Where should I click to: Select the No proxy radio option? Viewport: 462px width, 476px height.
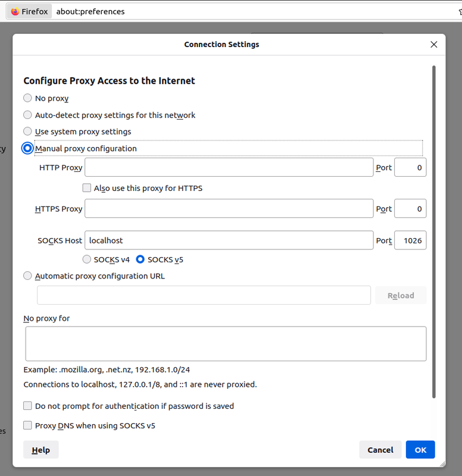[27, 98]
